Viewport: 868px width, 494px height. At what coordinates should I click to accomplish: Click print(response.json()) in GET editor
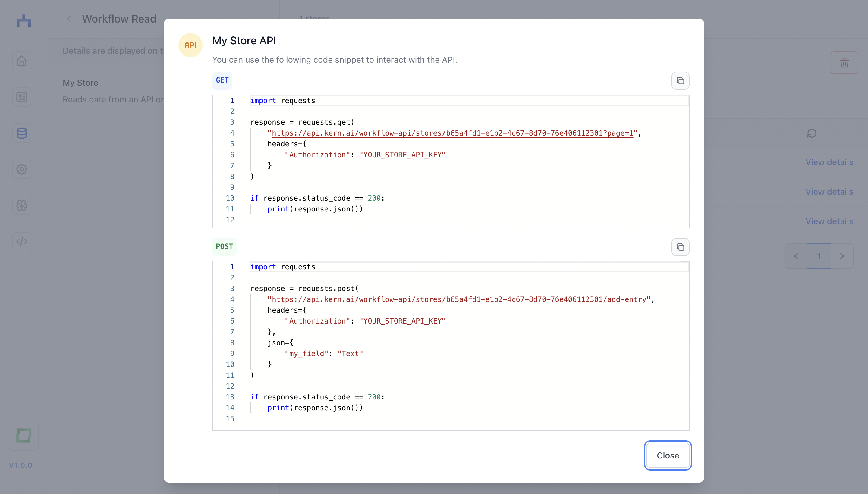[x=315, y=209]
